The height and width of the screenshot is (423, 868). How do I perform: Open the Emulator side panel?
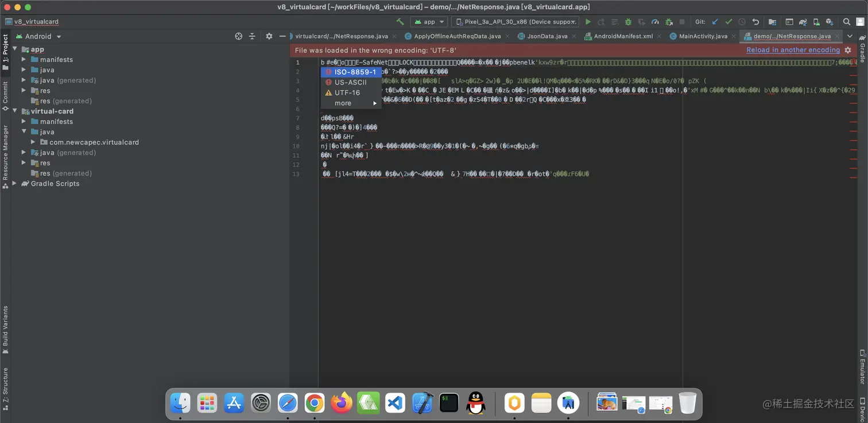pyautogui.click(x=862, y=366)
